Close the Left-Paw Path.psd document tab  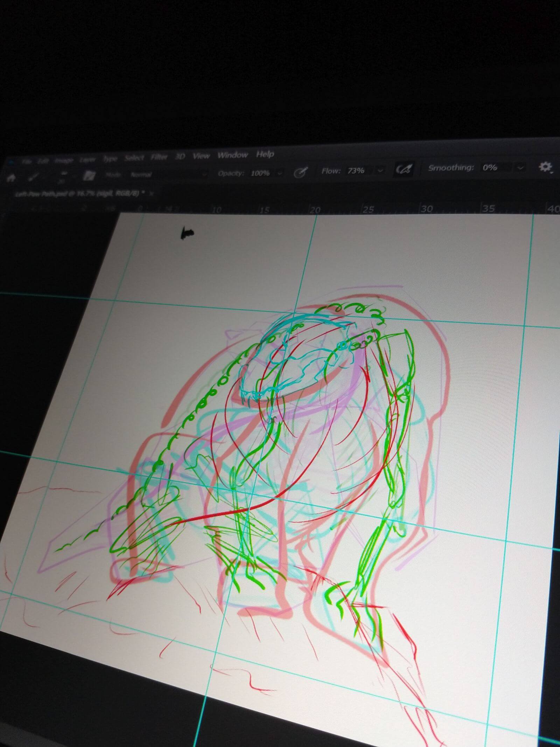(152, 193)
